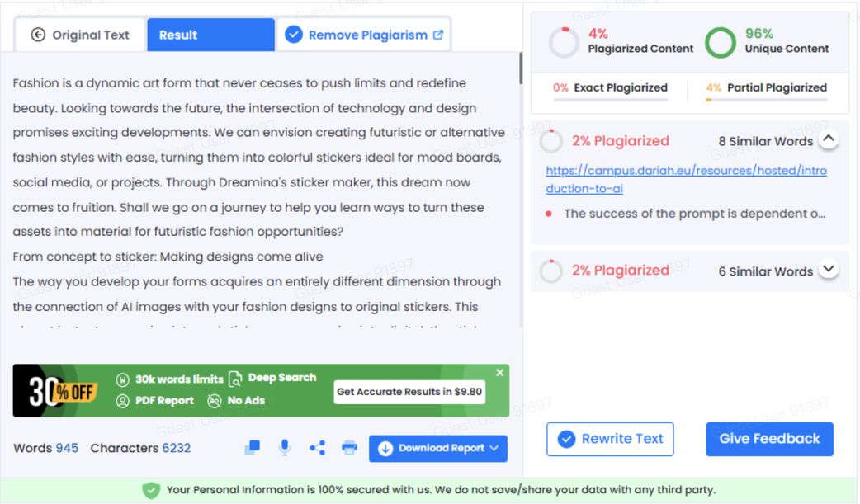Click the Give Feedback button
860x504 pixels.
769,439
